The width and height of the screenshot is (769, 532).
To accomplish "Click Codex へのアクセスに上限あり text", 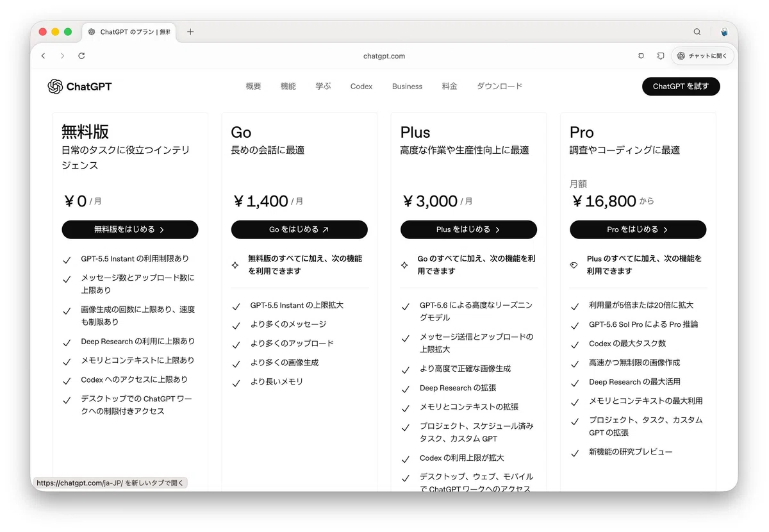I will tap(135, 379).
